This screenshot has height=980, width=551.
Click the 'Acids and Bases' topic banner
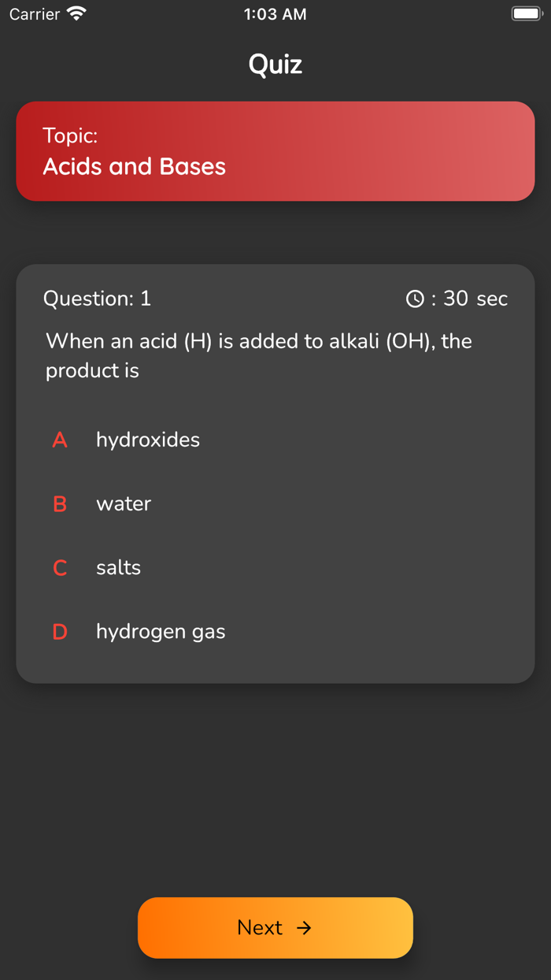275,151
